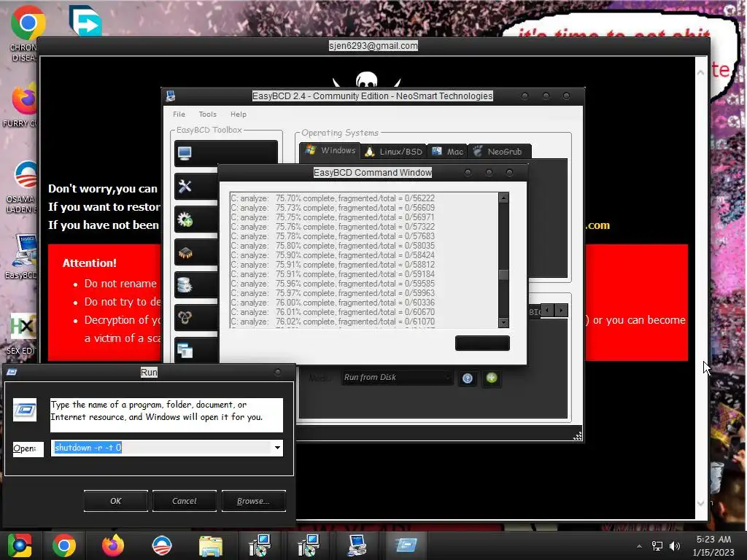Click the sjen6293@gmail.com title bar
The width and height of the screenshot is (747, 560).
[373, 46]
